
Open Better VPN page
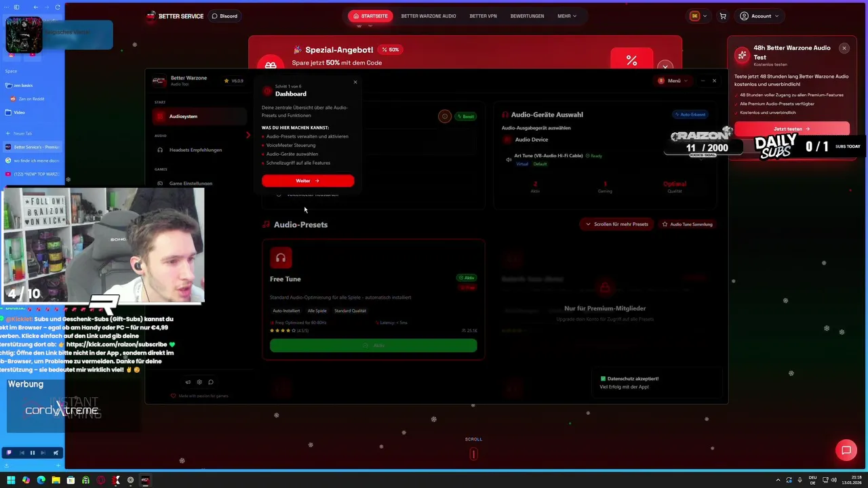coord(483,16)
